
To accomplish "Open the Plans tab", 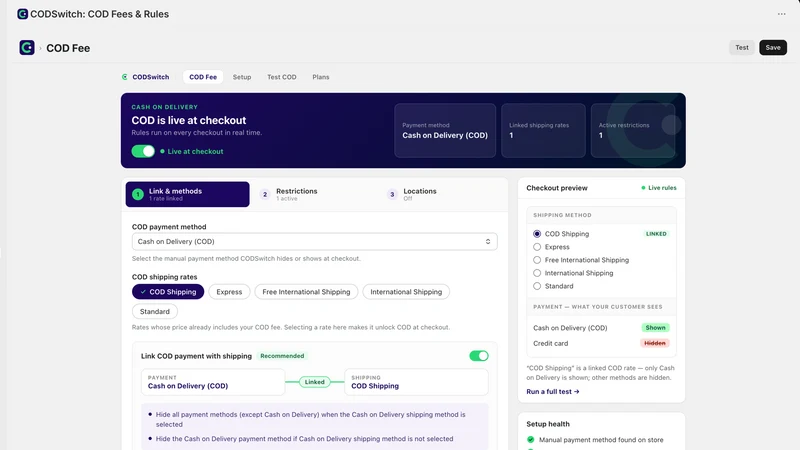I will point(321,77).
